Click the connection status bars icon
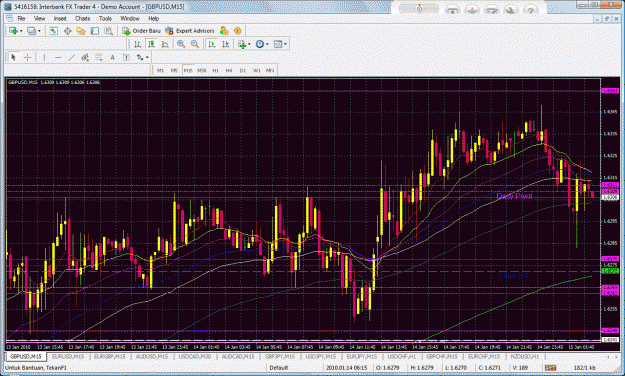Image resolution: width=625 pixels, height=376 pixels. pos(550,368)
